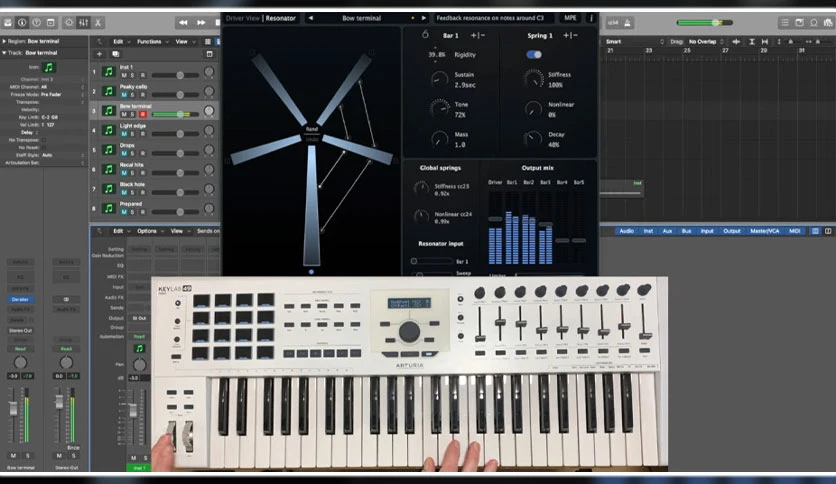Open the Editors scissors button
The image size is (836, 484).
point(98,22)
